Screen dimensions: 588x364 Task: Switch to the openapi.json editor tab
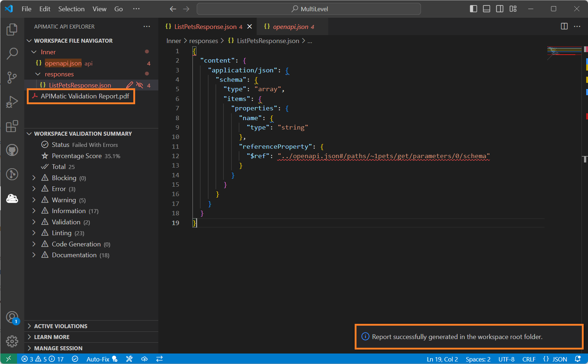(292, 27)
